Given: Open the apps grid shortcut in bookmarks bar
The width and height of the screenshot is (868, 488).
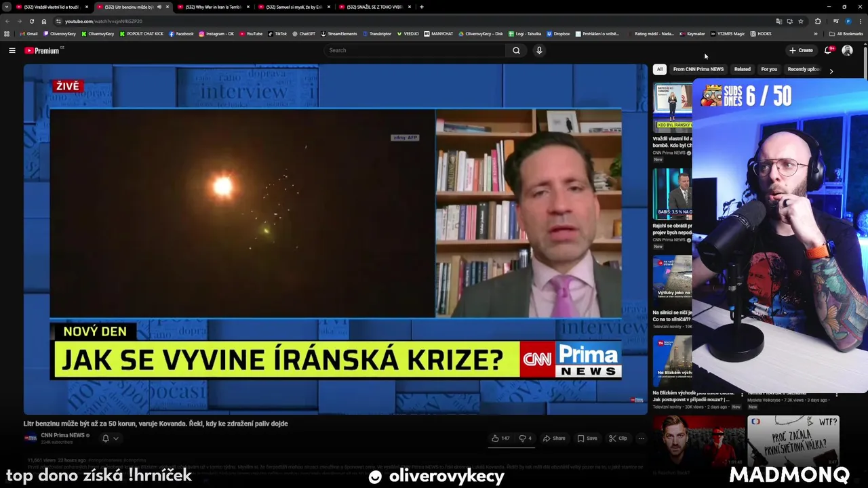Looking at the screenshot, I should [x=7, y=34].
